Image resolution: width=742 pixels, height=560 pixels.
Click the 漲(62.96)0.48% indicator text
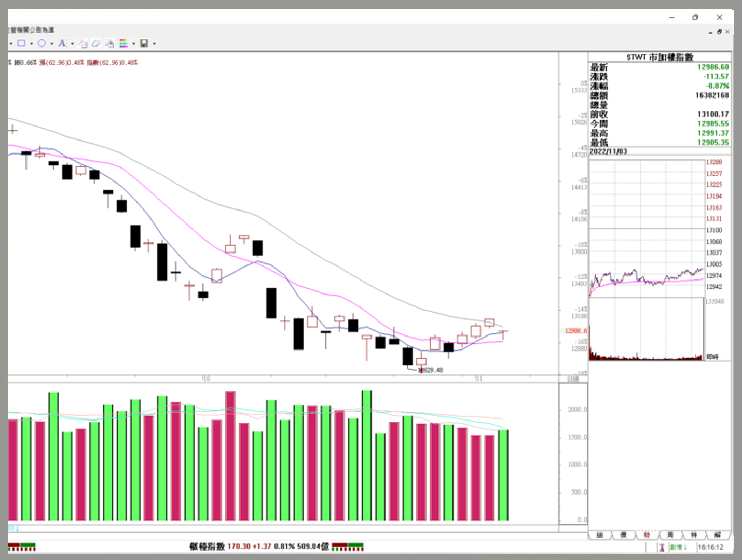pyautogui.click(x=62, y=63)
